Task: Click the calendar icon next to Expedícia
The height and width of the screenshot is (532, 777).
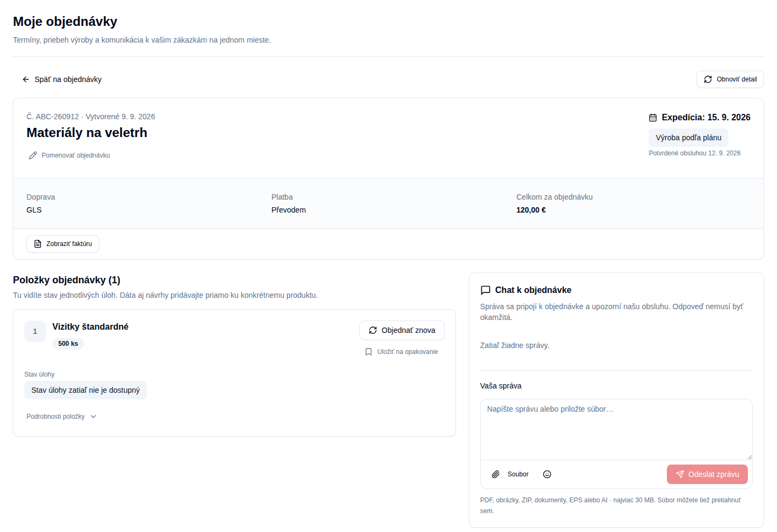Action: click(x=653, y=118)
